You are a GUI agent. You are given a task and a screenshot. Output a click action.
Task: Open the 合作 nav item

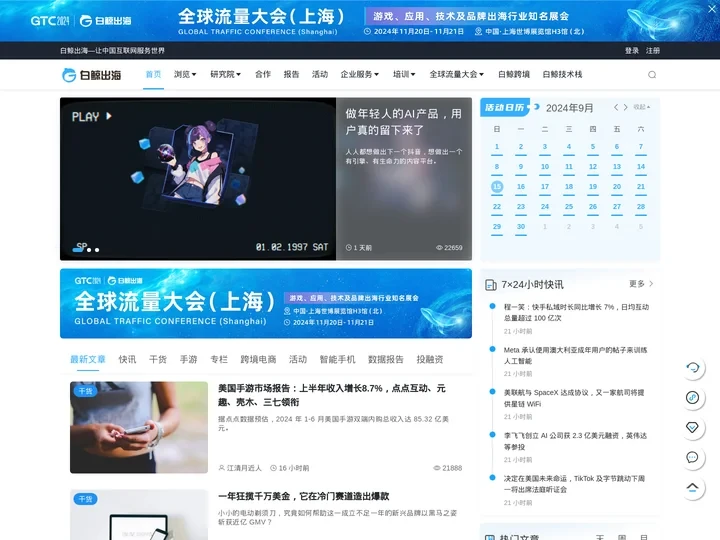pos(263,74)
